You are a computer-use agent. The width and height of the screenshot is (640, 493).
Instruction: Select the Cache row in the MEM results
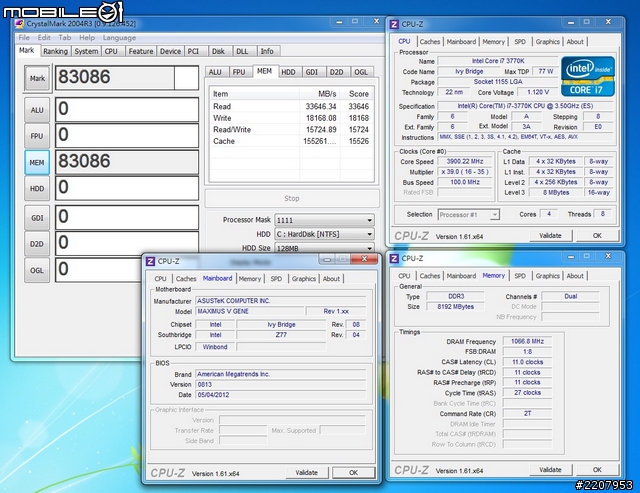(291, 141)
